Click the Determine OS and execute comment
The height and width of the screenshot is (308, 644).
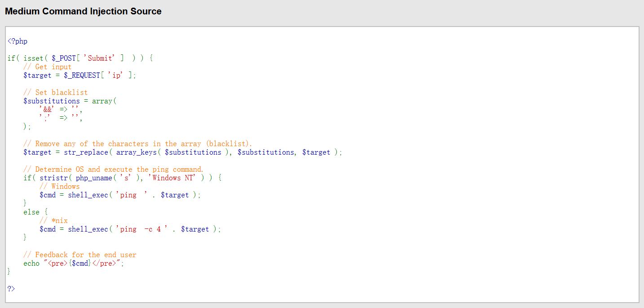coord(113,170)
